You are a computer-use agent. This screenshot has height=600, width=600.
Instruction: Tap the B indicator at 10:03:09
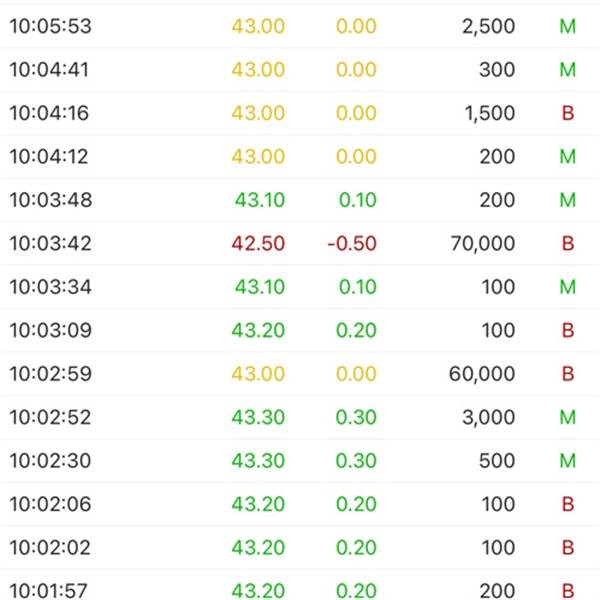point(568,330)
